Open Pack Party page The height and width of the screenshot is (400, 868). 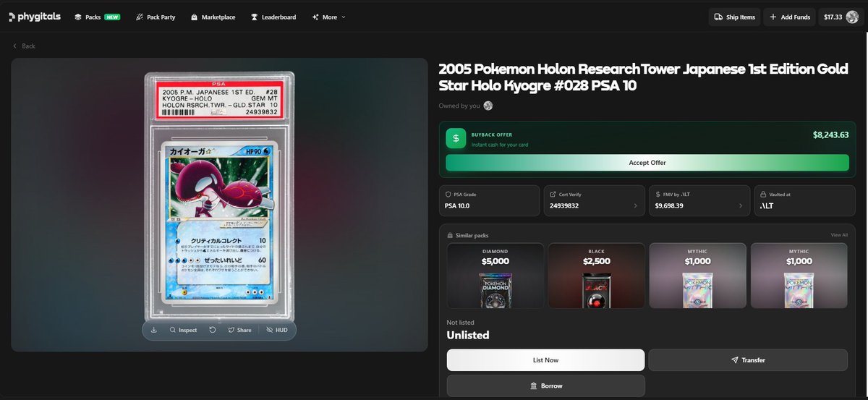pyautogui.click(x=156, y=17)
